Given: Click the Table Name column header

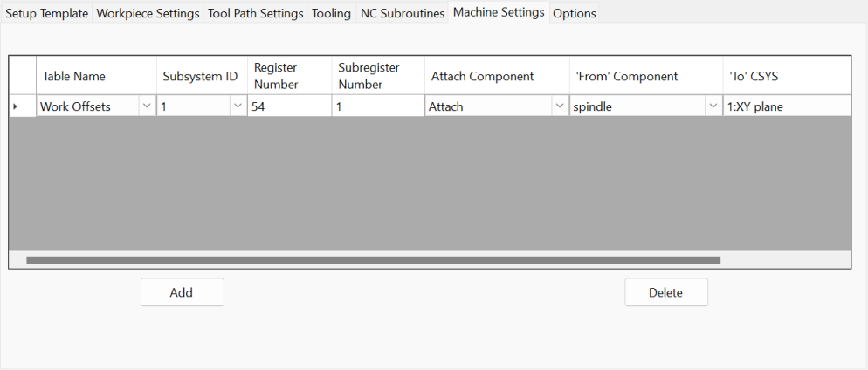Looking at the screenshot, I should tap(96, 76).
